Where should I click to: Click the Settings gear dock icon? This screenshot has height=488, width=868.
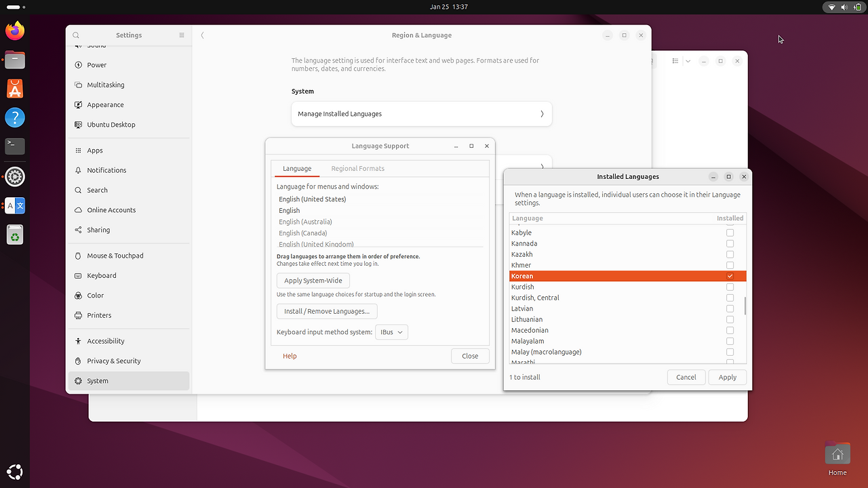tap(15, 177)
